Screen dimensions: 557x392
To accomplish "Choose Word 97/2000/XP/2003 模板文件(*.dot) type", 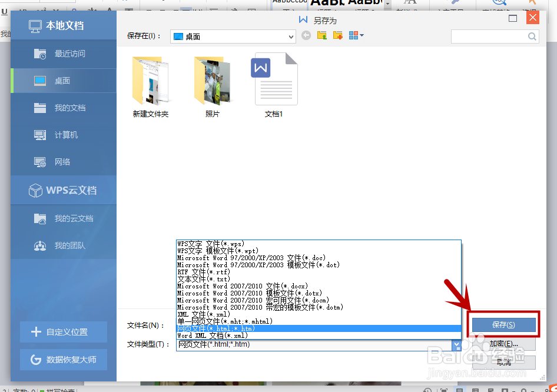I will point(319,265).
